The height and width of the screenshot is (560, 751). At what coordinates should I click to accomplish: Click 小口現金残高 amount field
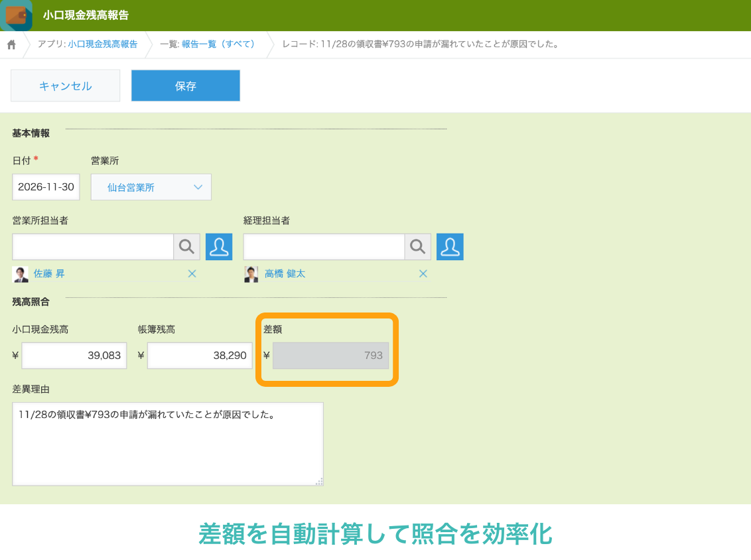pyautogui.click(x=74, y=356)
